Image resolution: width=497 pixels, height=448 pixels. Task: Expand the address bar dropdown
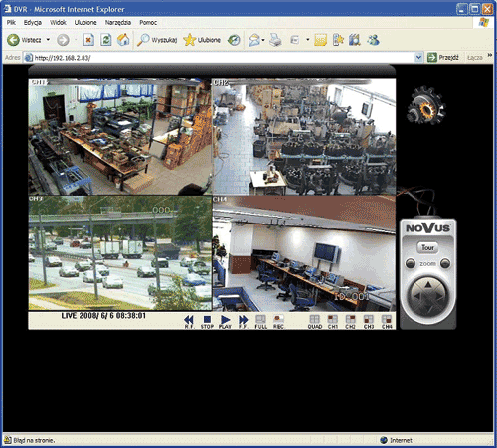tap(418, 58)
